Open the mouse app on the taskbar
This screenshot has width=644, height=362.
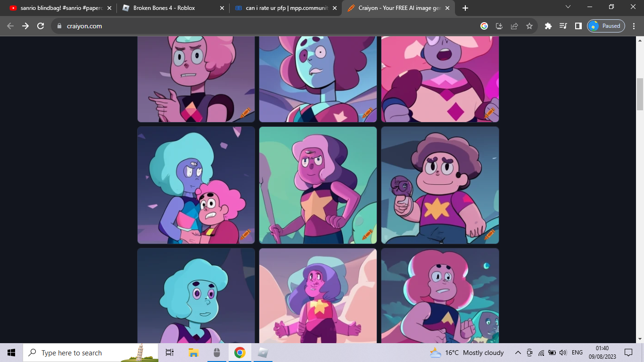(x=217, y=353)
